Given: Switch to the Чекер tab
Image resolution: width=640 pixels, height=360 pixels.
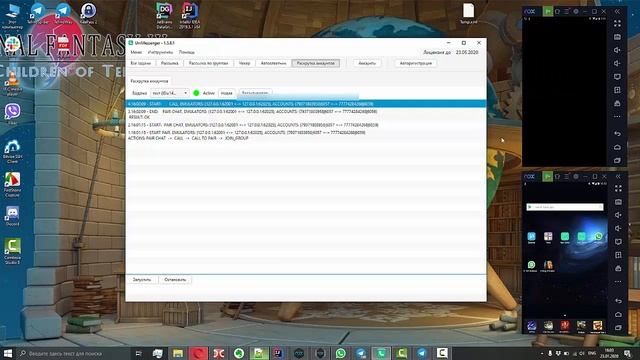Looking at the screenshot, I should pyautogui.click(x=244, y=63).
